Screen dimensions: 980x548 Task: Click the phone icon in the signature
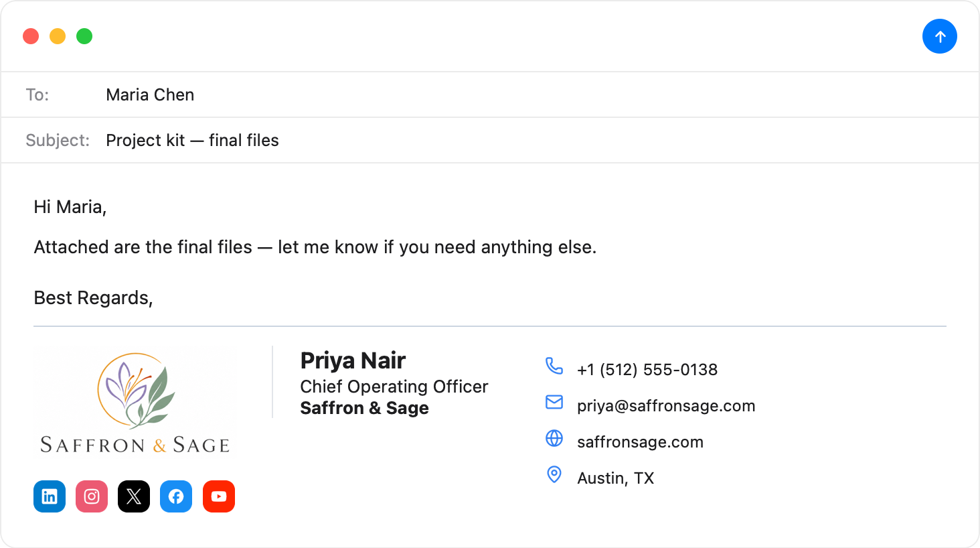(x=554, y=366)
